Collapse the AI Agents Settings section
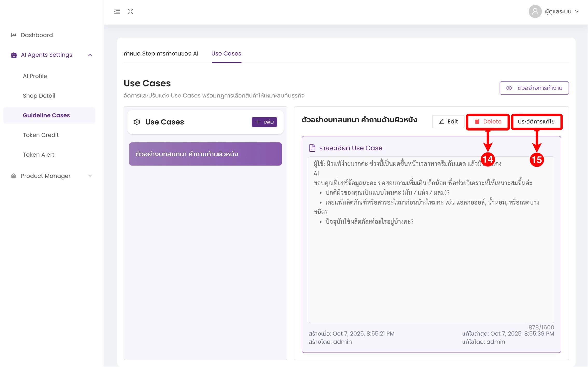 pyautogui.click(x=90, y=55)
